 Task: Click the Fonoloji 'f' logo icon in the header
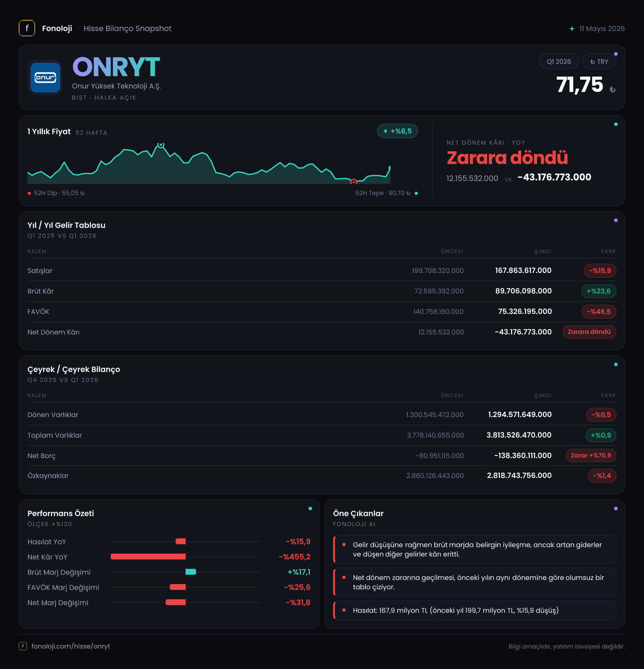point(27,28)
